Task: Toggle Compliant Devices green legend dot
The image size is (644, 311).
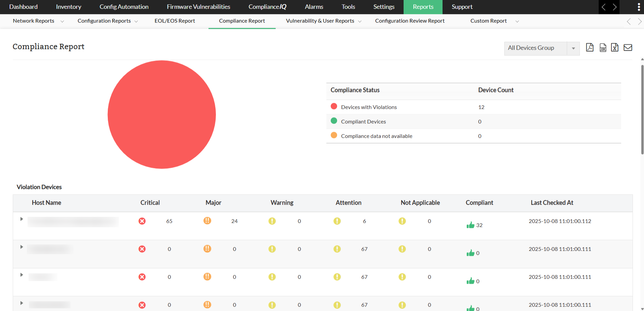Action: click(x=334, y=121)
